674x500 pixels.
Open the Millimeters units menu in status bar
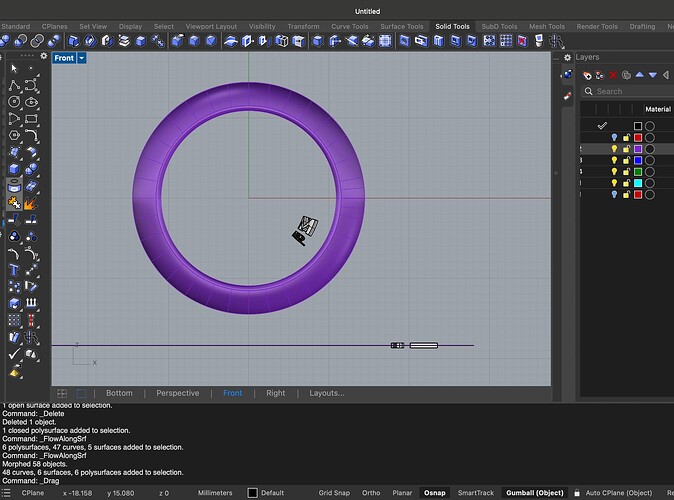[215, 493]
